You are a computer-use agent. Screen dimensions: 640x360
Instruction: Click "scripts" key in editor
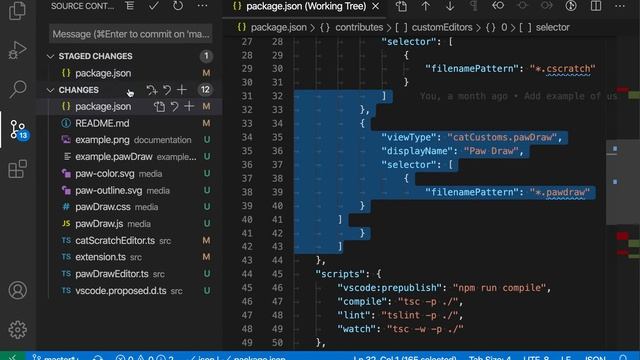(x=339, y=274)
